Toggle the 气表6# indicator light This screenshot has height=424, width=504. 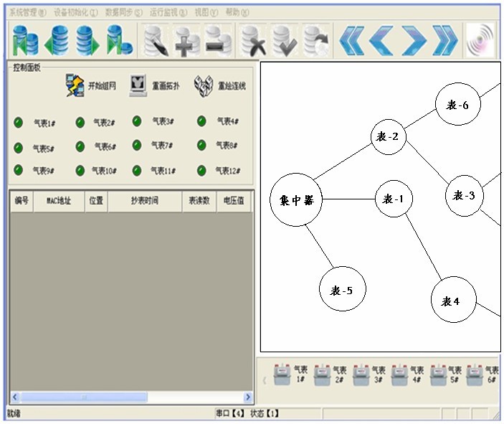click(80, 147)
